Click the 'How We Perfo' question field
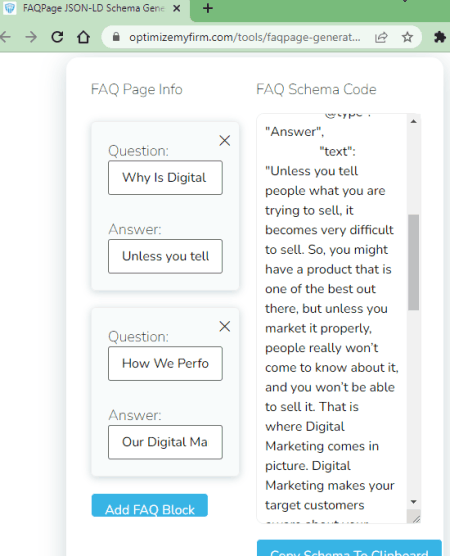Image resolution: width=450 pixels, height=556 pixels. 165,363
